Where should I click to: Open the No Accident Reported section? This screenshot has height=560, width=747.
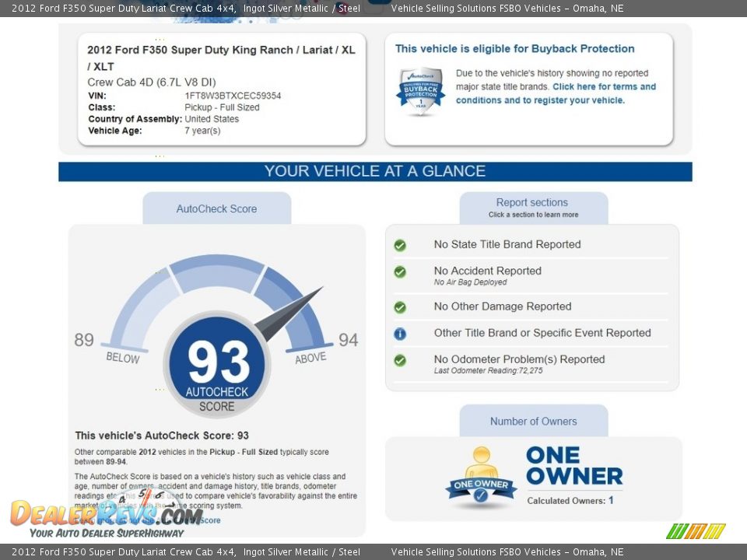click(x=487, y=271)
